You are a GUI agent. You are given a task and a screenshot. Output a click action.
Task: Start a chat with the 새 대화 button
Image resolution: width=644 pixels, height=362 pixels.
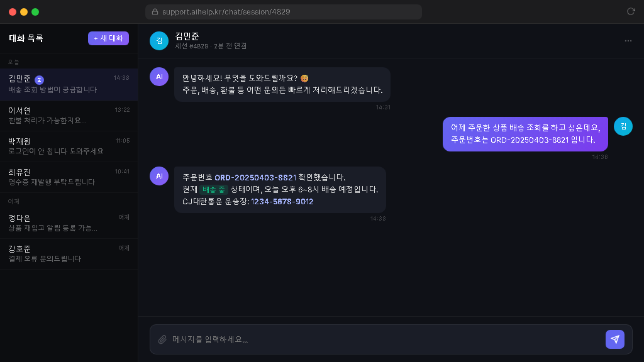(x=108, y=38)
